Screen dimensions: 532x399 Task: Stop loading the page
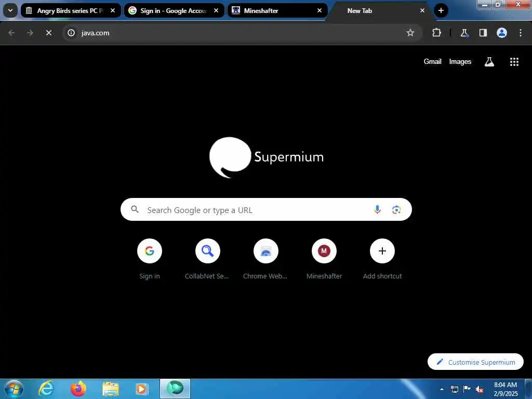click(x=49, y=33)
